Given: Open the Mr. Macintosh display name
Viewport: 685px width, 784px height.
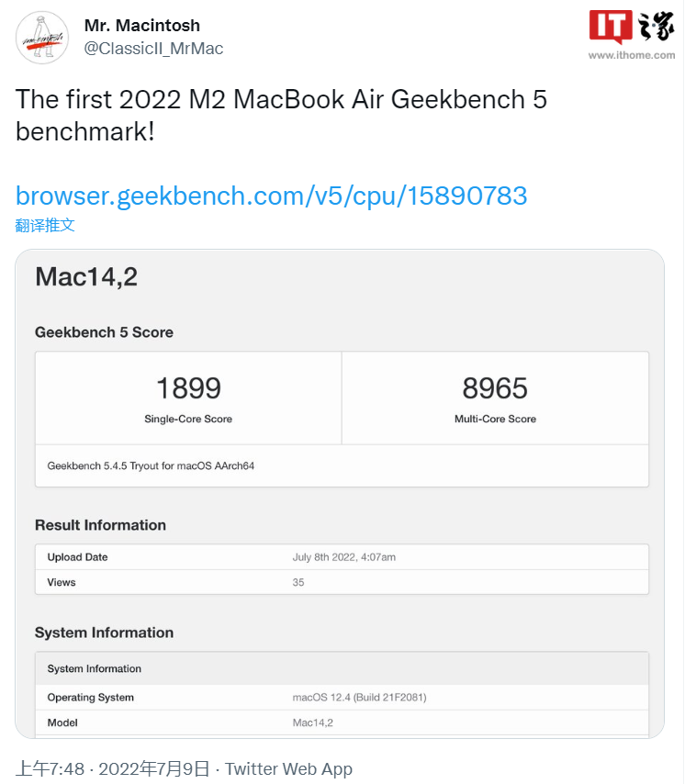Looking at the screenshot, I should (x=142, y=25).
